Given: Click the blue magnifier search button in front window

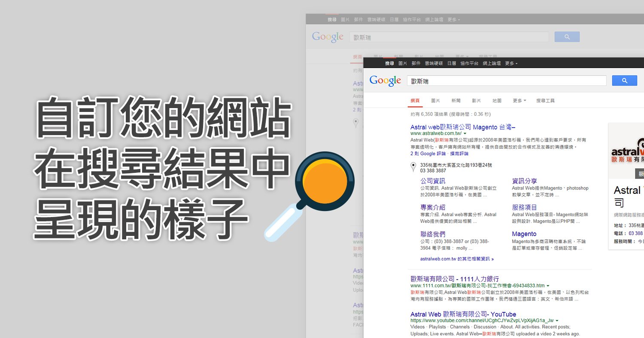Looking at the screenshot, I should tap(625, 81).
